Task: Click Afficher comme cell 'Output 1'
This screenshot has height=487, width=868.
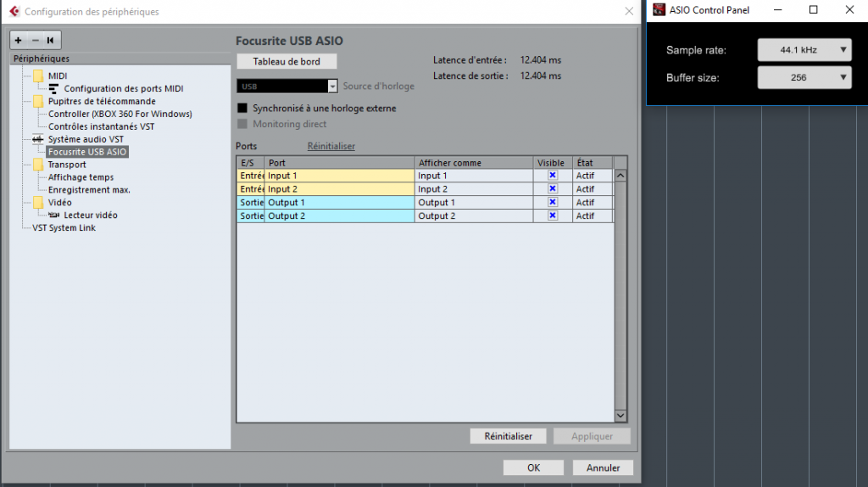Action: (474, 203)
